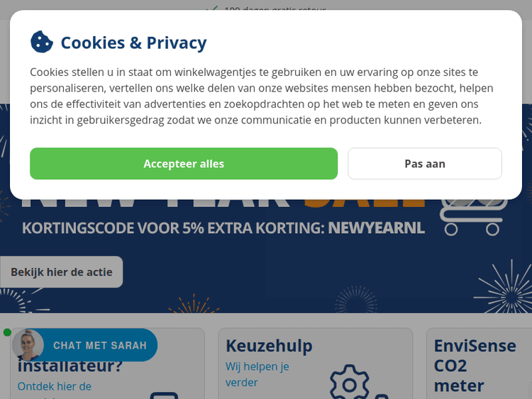Open the Ontdek hier de link

point(55,386)
